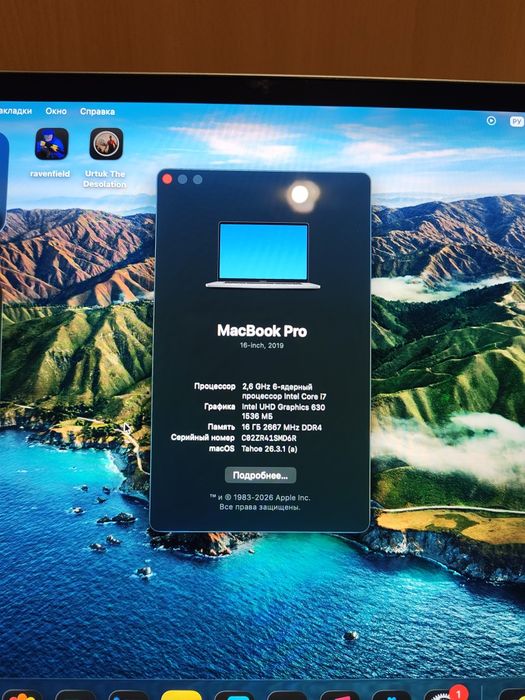
Task: Click the macOS label
Action: (222, 449)
